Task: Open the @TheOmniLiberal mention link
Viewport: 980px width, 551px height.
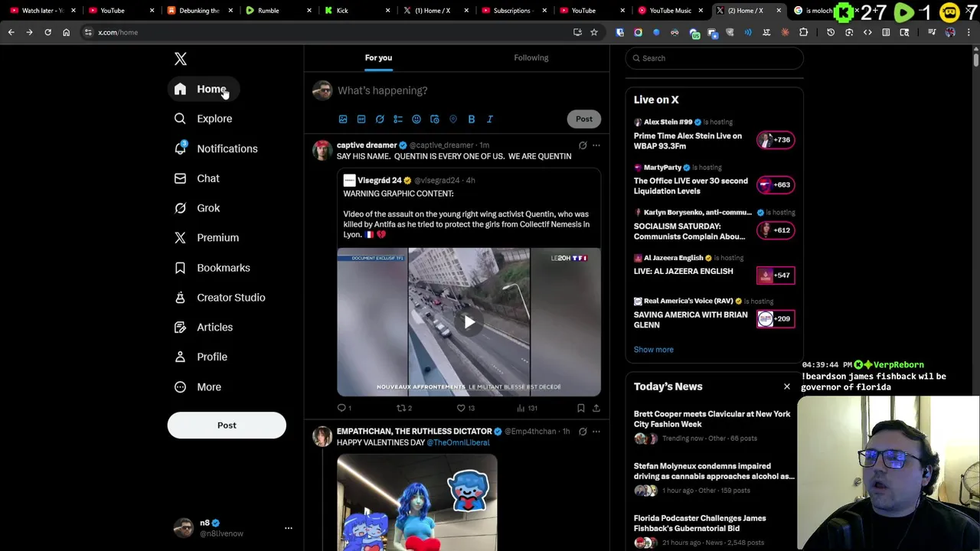Action: [x=458, y=442]
